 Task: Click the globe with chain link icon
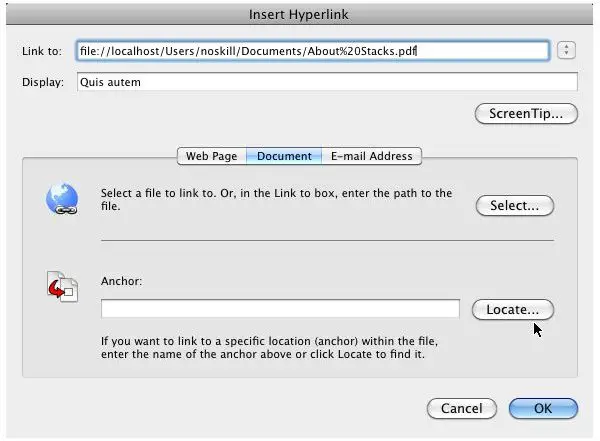pyautogui.click(x=61, y=200)
